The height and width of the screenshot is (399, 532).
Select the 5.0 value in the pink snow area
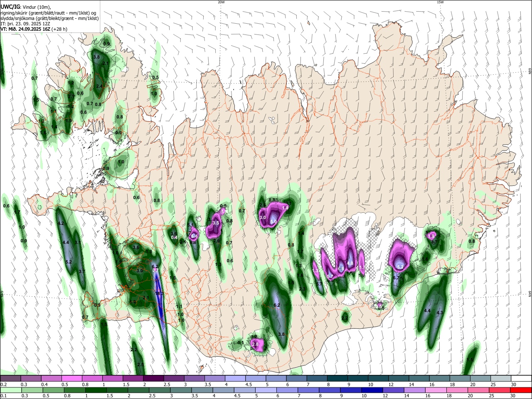273,222
